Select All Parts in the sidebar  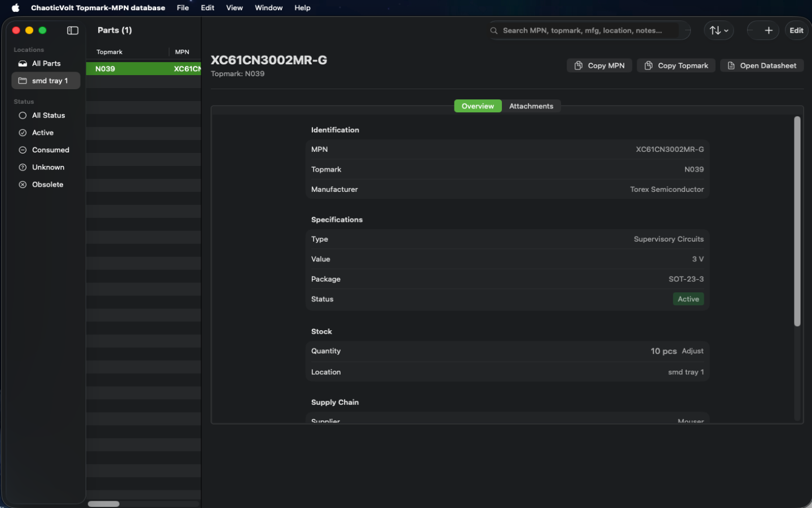pyautogui.click(x=46, y=63)
